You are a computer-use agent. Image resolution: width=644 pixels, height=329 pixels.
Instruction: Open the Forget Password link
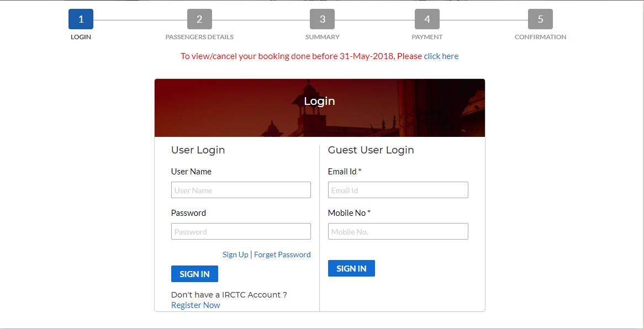pos(282,254)
